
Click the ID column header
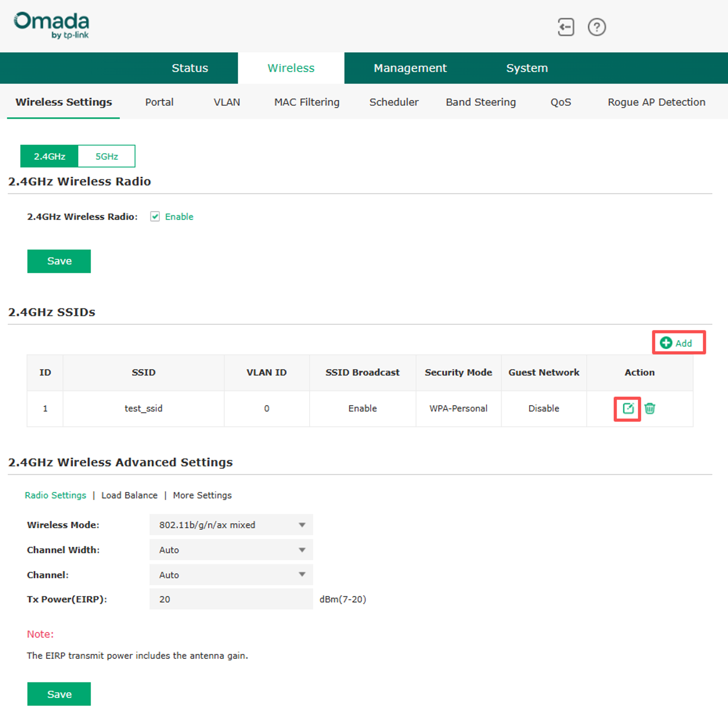coord(45,373)
